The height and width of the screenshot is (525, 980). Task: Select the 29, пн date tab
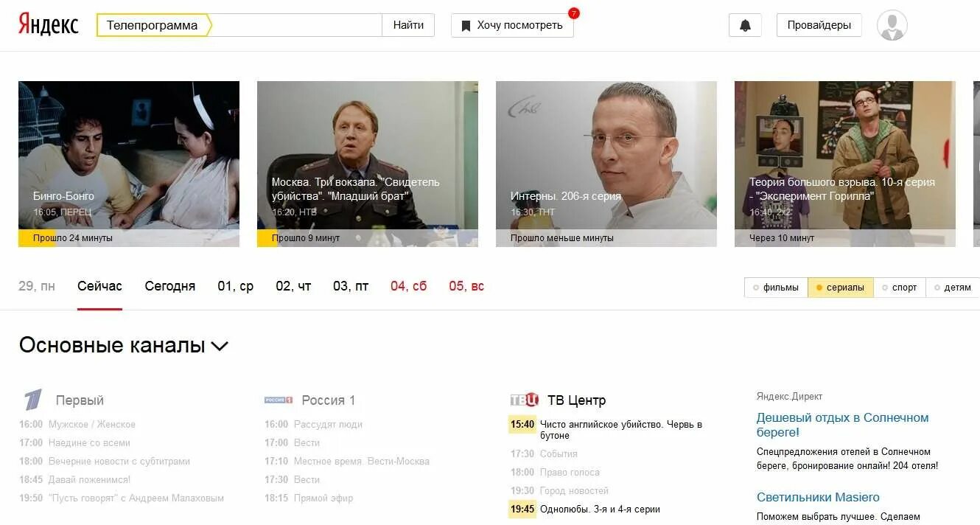pyautogui.click(x=37, y=286)
